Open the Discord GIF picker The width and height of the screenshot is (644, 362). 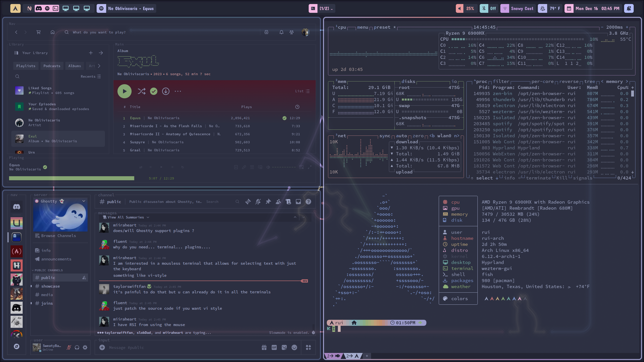tap(274, 347)
